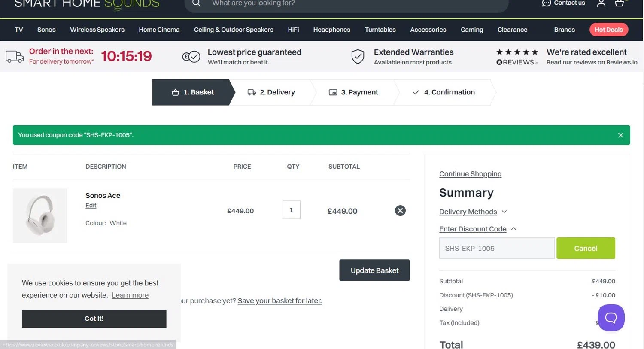Open the shopping basket icon in header
The width and height of the screenshot is (644, 349).
(620, 3)
